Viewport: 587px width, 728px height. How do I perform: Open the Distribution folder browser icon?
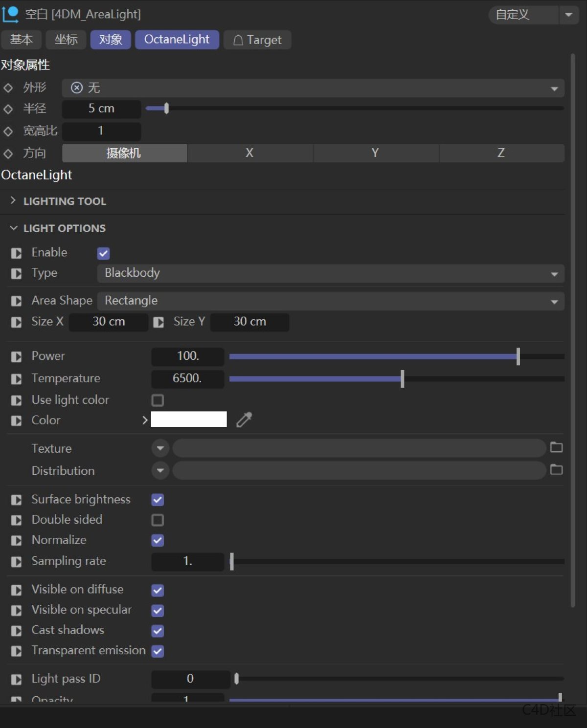click(556, 470)
